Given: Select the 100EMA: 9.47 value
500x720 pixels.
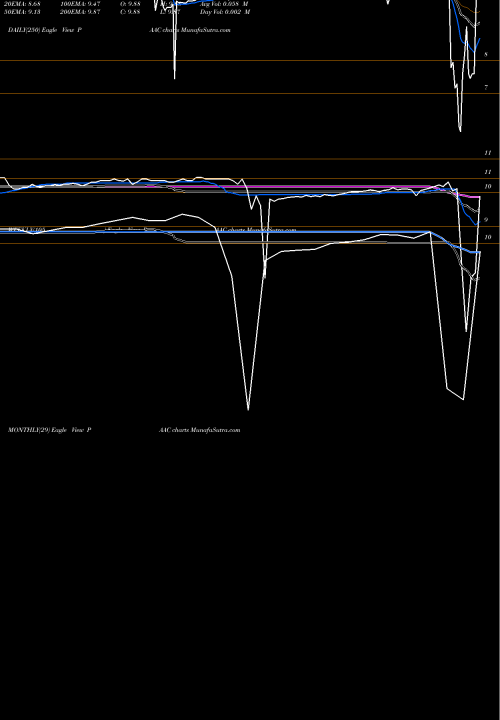Looking at the screenshot, I should click(80, 4).
